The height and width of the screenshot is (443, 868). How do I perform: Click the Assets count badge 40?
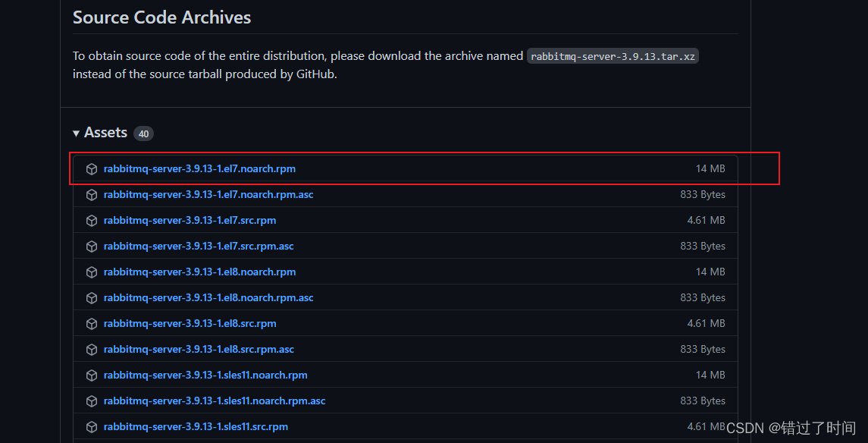[x=143, y=134]
